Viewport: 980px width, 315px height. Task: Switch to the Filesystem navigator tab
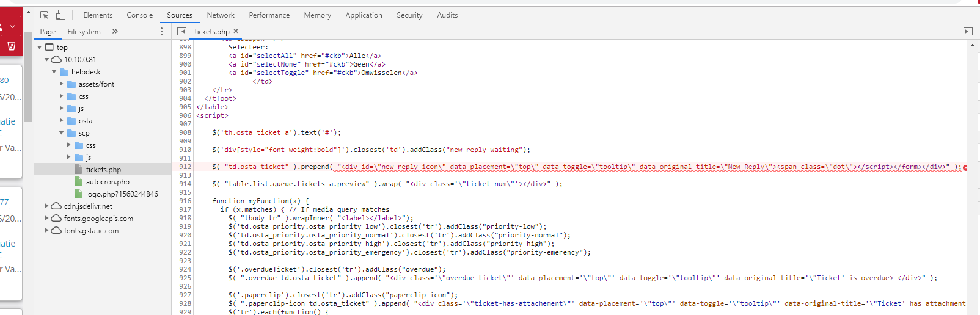point(84,32)
